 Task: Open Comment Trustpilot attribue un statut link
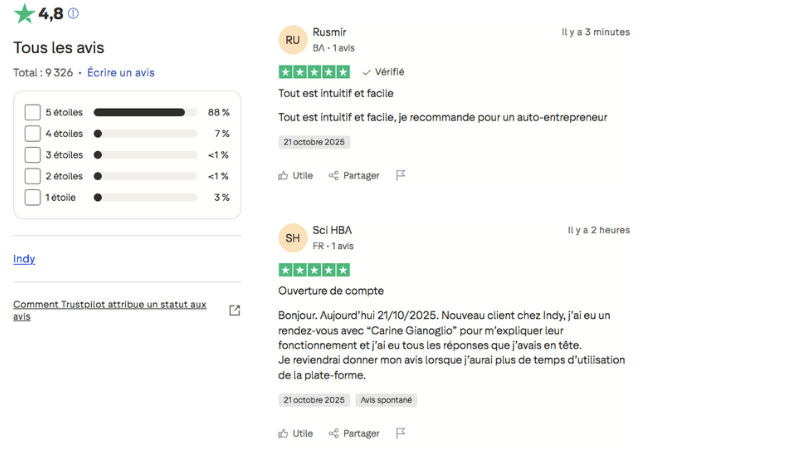pyautogui.click(x=110, y=310)
